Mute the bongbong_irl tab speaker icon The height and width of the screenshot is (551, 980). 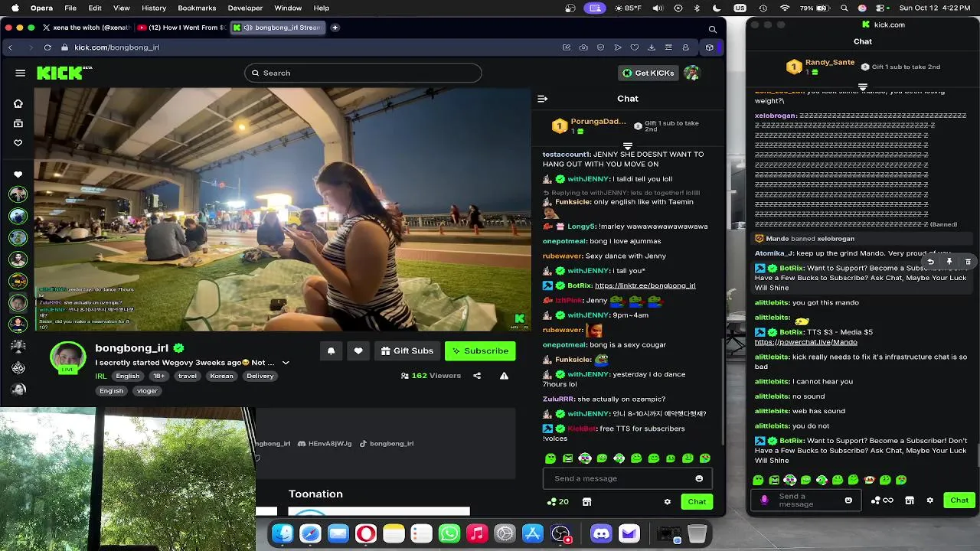(248, 28)
